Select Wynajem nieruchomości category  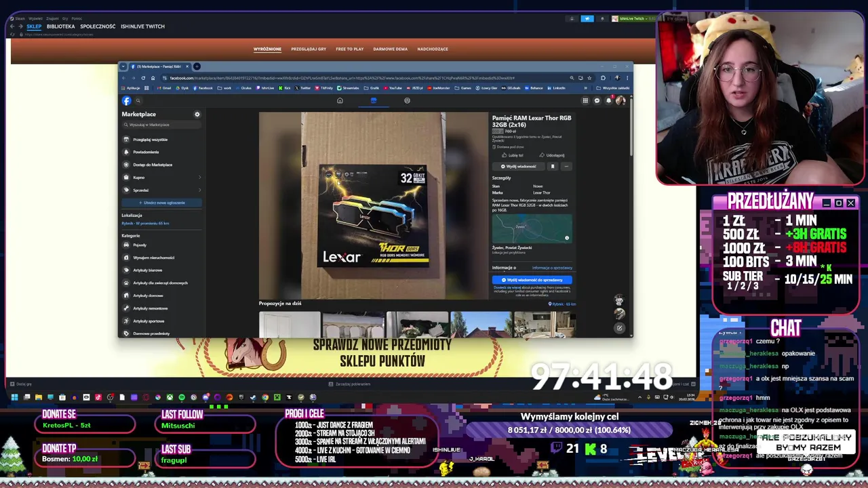[161, 258]
